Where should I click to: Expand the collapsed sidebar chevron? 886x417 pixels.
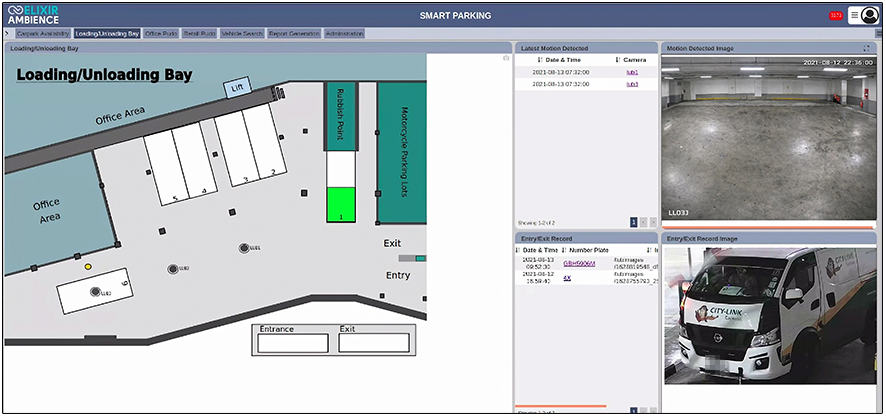5,33
